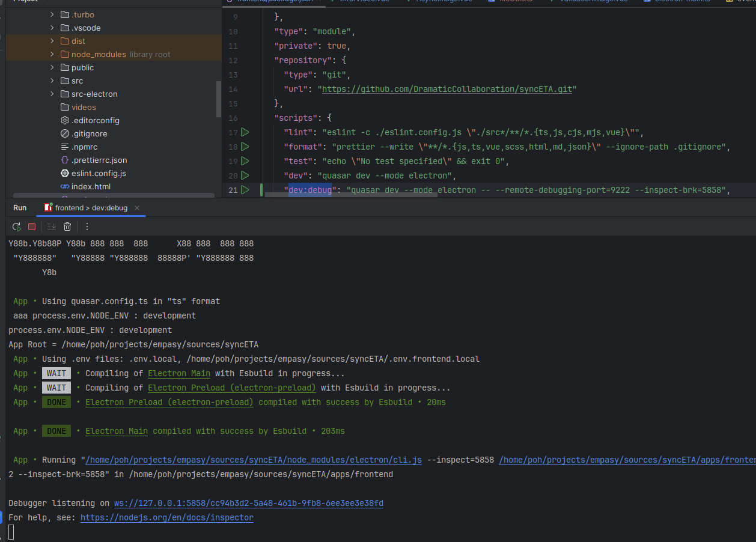Run the "test" script gutter arrow

coord(245,161)
